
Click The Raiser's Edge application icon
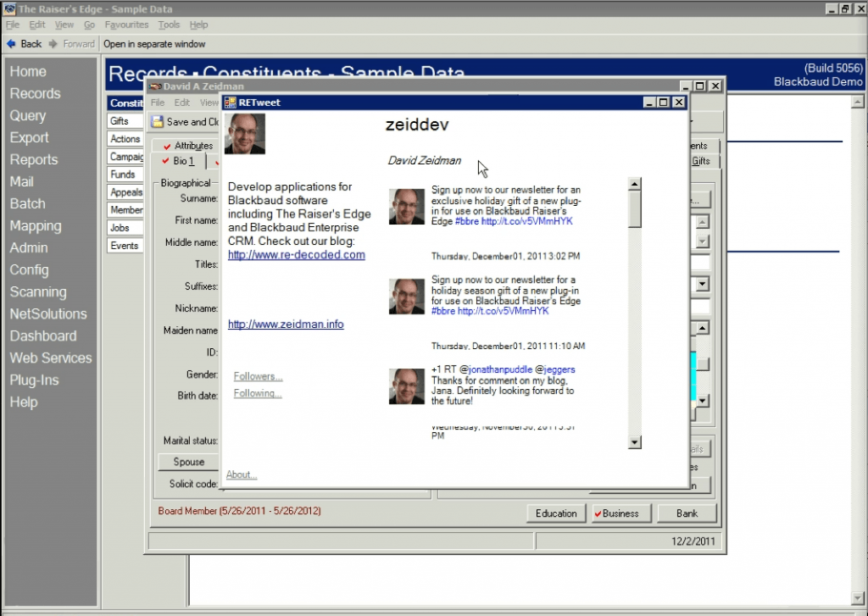tap(9, 8)
